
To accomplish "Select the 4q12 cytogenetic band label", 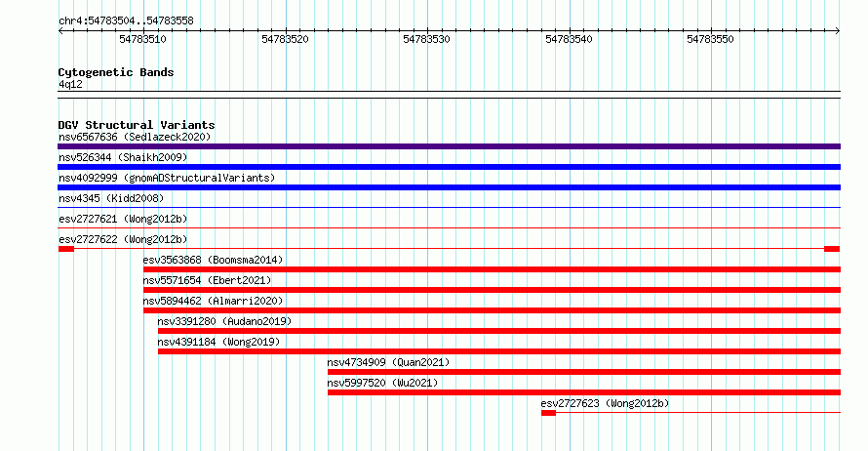I will click(70, 84).
